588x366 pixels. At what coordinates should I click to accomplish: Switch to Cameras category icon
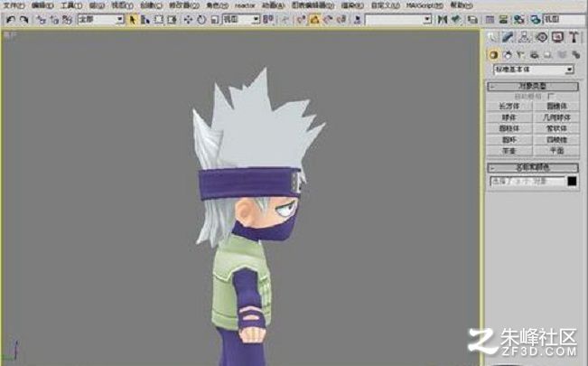tap(535, 55)
